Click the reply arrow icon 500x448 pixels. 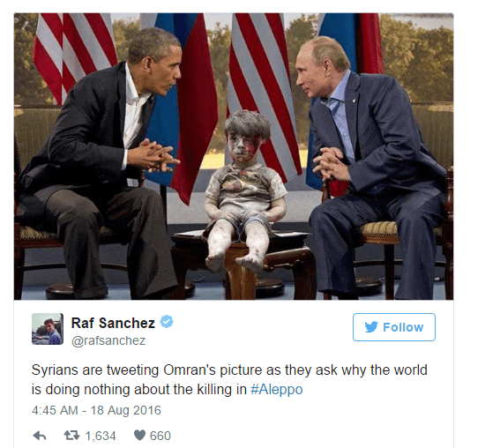tap(40, 436)
